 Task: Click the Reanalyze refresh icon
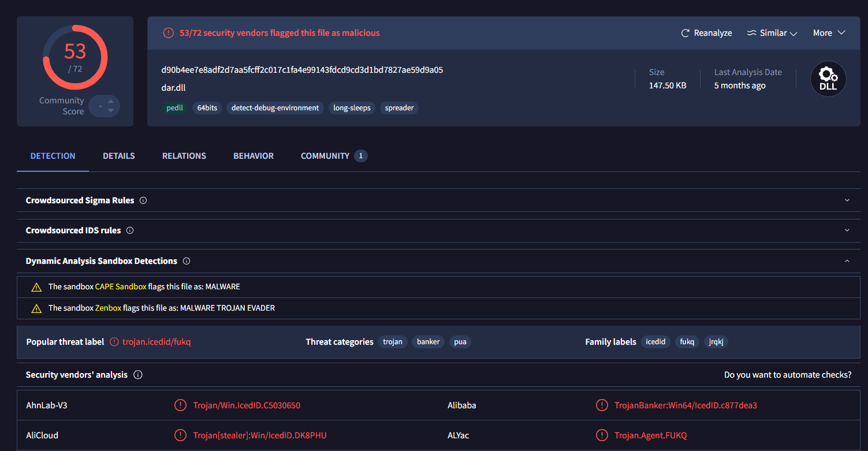[686, 33]
